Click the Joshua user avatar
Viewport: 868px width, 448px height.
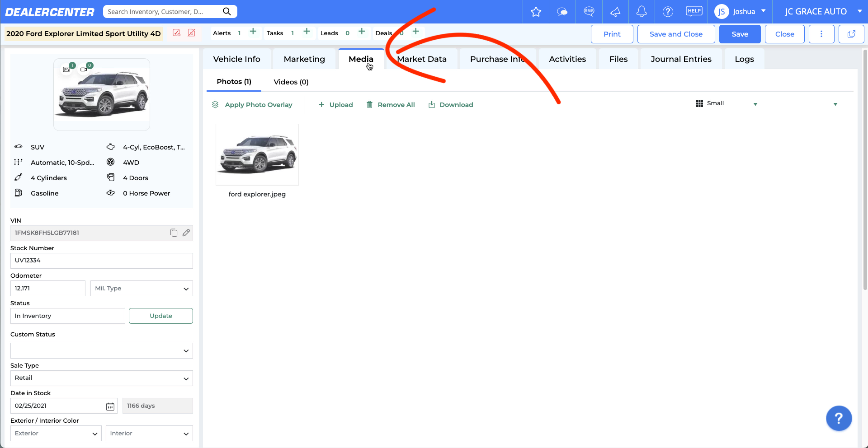coord(722,12)
